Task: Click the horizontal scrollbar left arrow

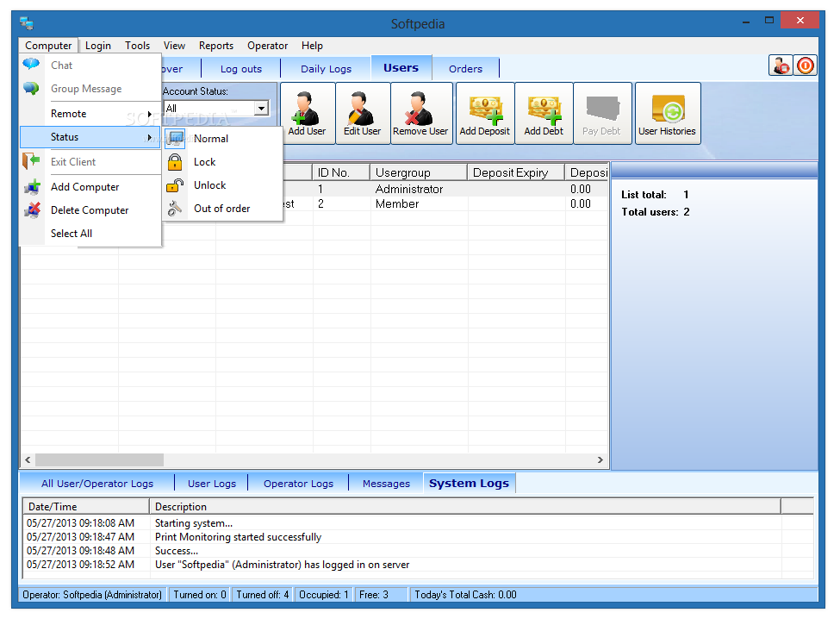Action: [28, 459]
